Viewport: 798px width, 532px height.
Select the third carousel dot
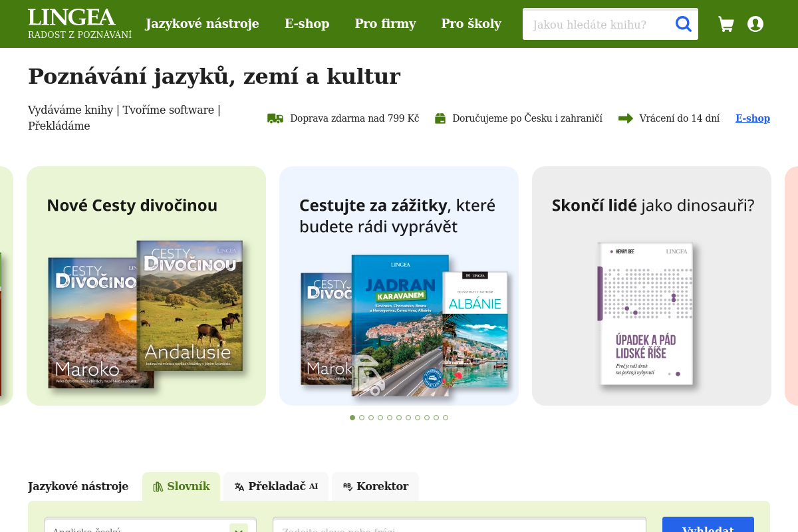pos(371,418)
